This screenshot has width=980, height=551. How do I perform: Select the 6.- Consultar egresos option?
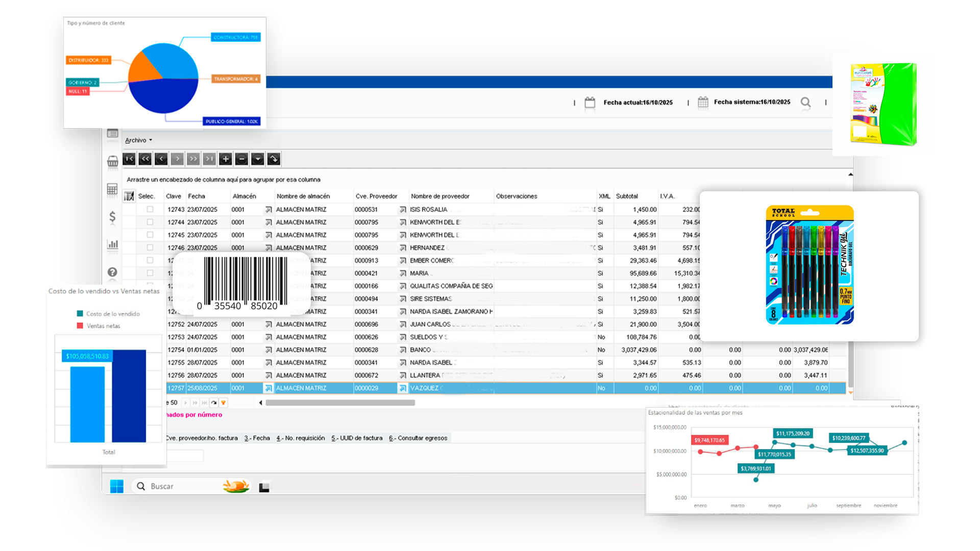tap(418, 438)
